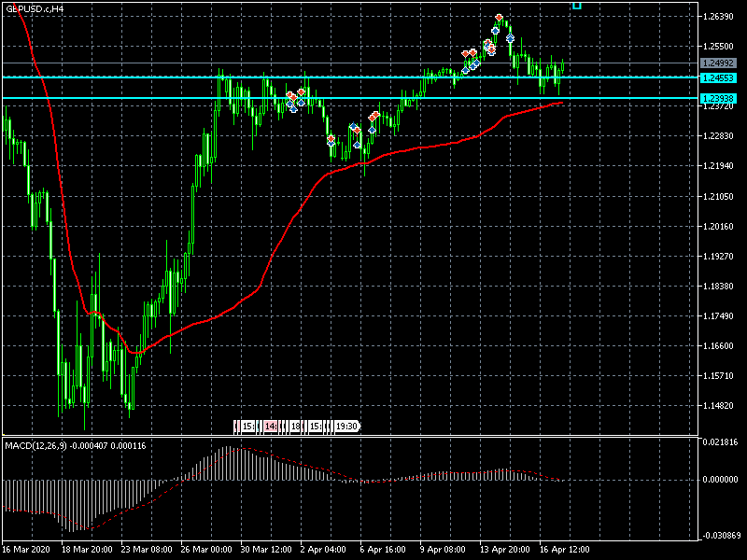Click the cyan square icon at top right
Viewport: 747px width, 560px height.
[577, 5]
